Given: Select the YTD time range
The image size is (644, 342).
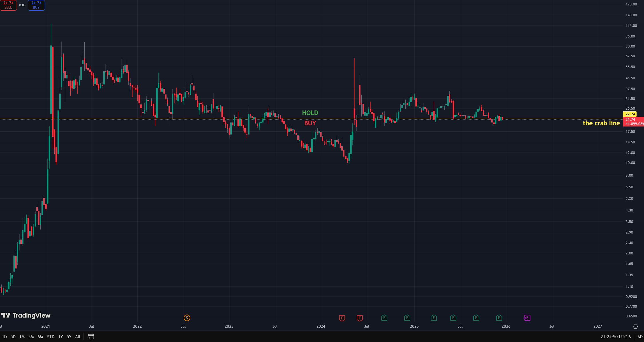Looking at the screenshot, I should pos(50,337).
